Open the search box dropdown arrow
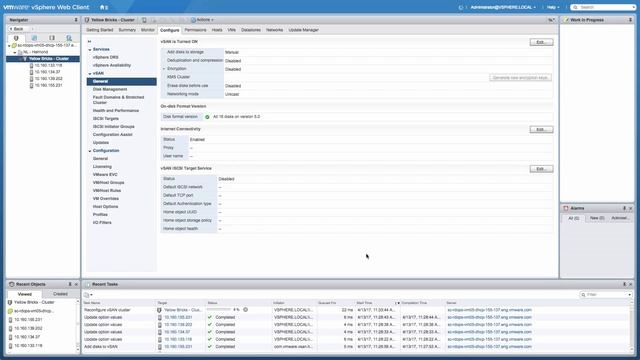 (633, 7)
